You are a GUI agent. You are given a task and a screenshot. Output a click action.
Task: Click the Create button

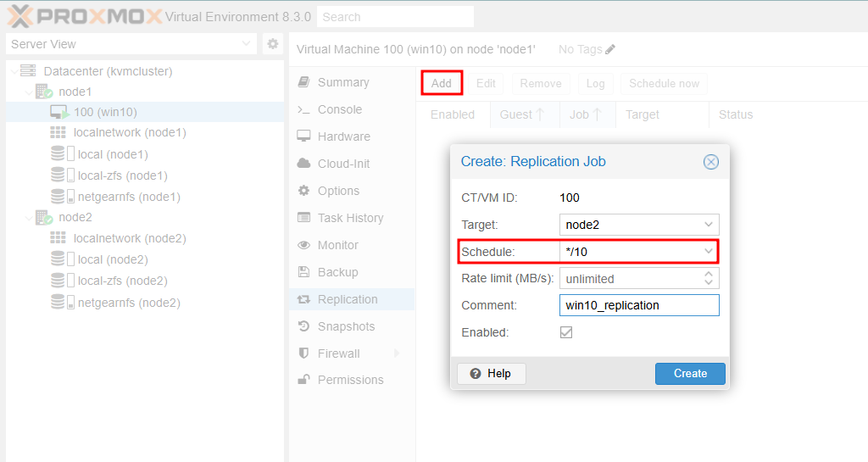[690, 374]
